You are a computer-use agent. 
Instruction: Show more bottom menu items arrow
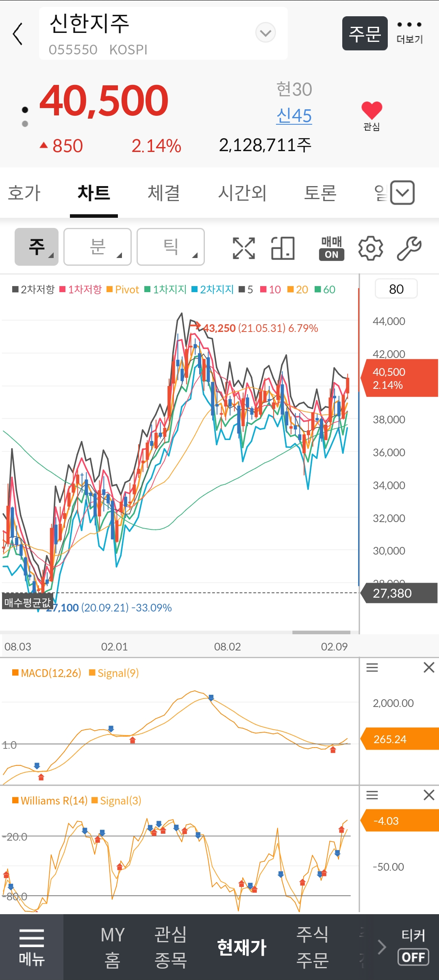(x=381, y=947)
